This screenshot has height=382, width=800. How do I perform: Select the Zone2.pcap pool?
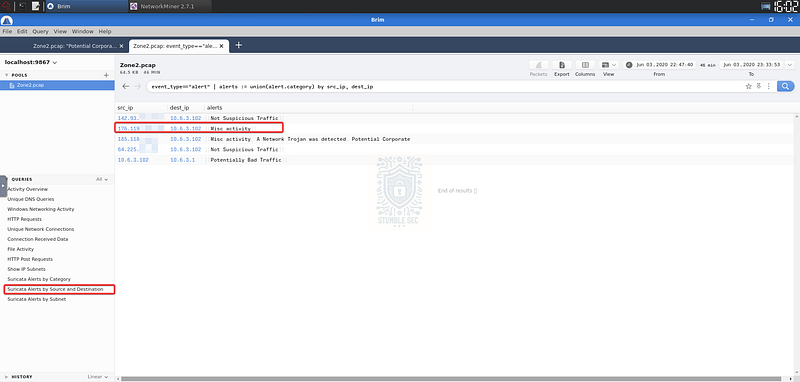pos(57,85)
